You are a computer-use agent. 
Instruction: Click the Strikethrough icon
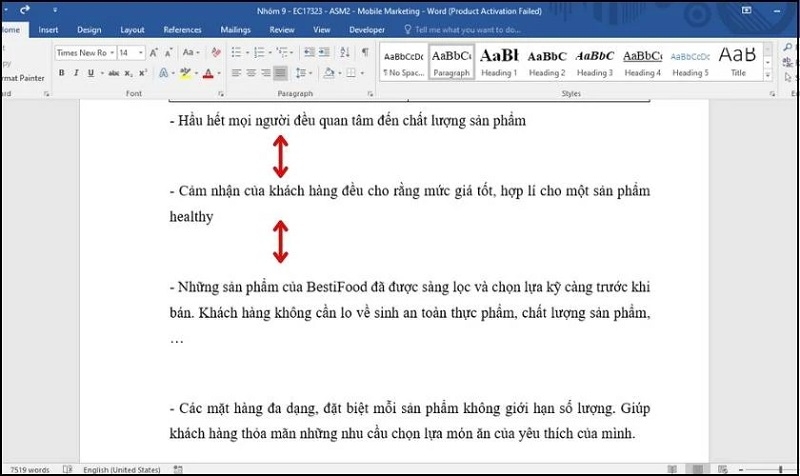[x=113, y=73]
